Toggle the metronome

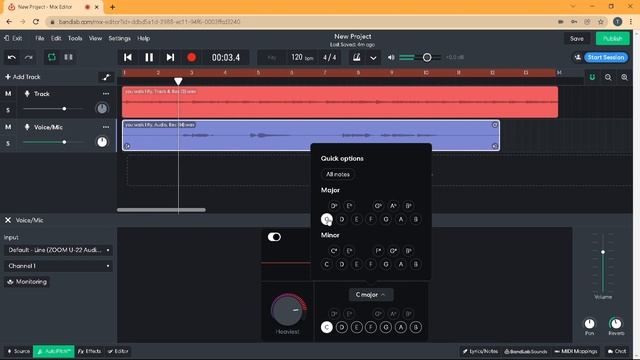tap(356, 58)
